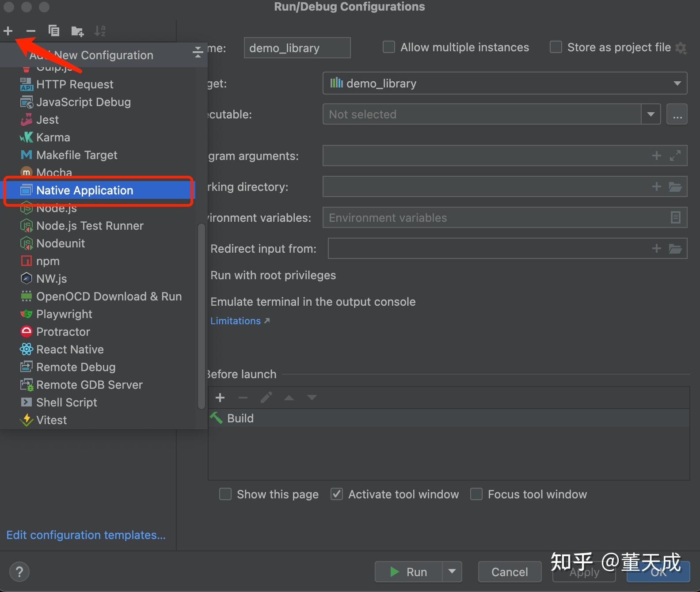Open Edit configuration templates link
The width and height of the screenshot is (700, 592).
[86, 535]
